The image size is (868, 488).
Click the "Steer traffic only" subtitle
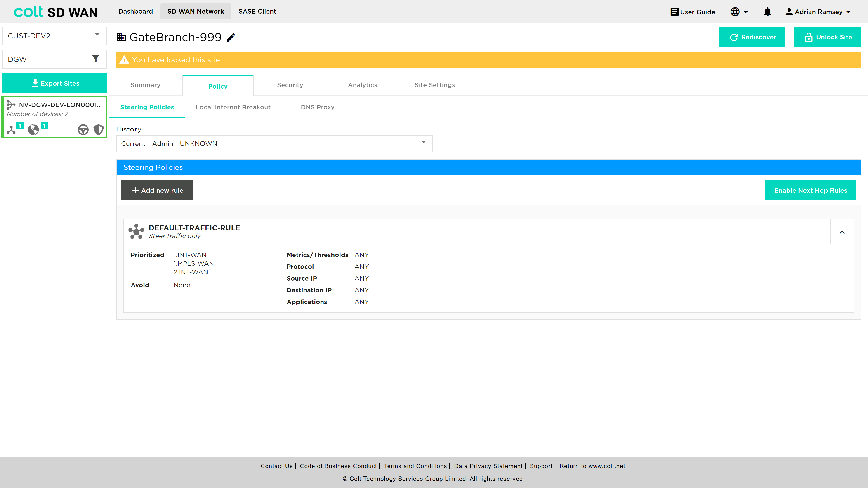pos(175,236)
